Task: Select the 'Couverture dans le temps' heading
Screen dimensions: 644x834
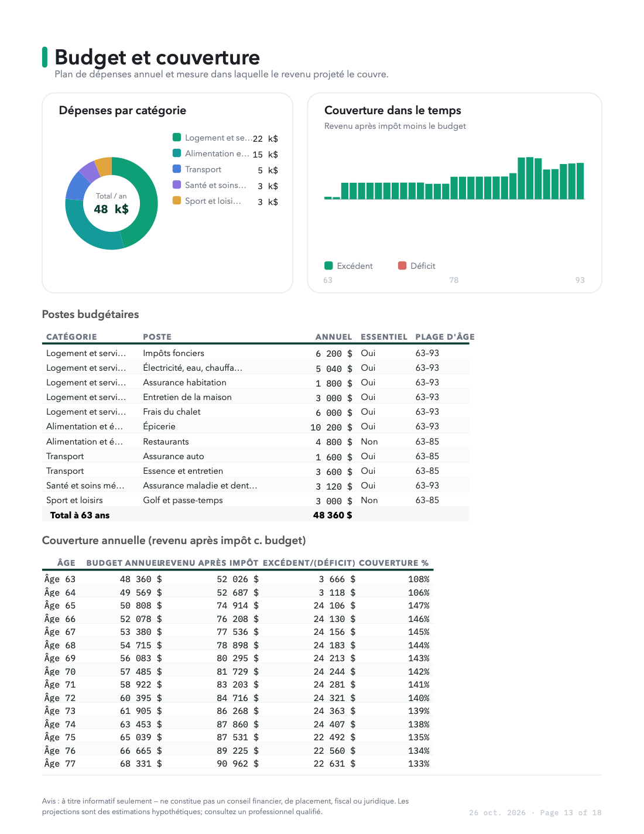Action: pyautogui.click(x=393, y=111)
